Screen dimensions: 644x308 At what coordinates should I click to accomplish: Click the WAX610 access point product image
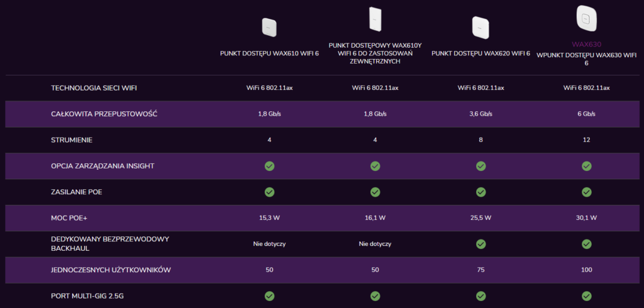point(269,28)
